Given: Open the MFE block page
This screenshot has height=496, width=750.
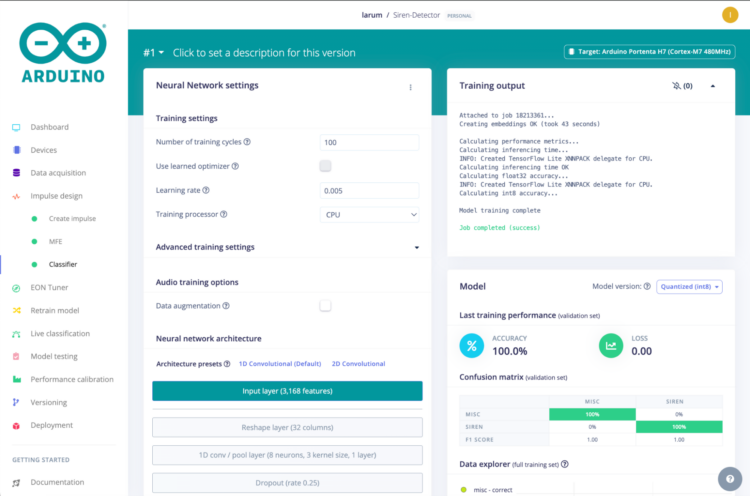Looking at the screenshot, I should (55, 242).
